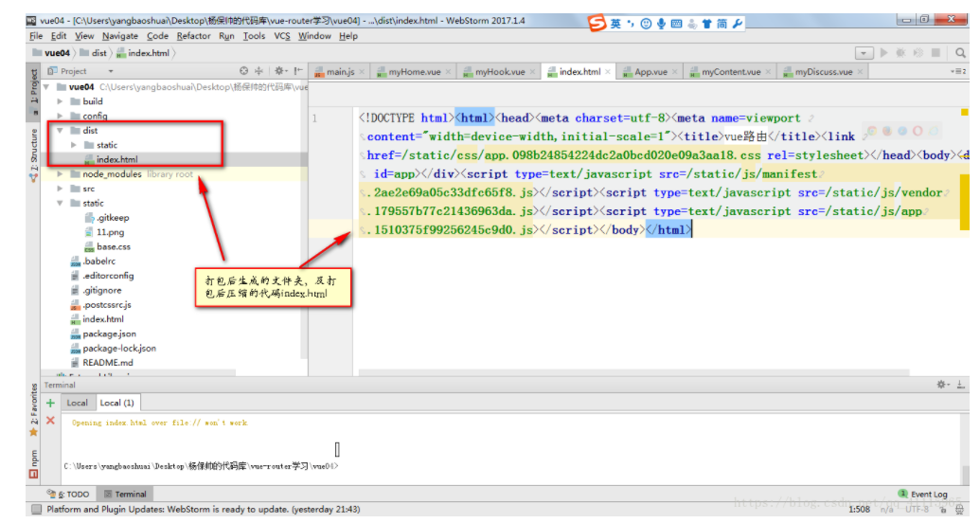
Task: Add a new terminal session
Action: pyautogui.click(x=50, y=404)
